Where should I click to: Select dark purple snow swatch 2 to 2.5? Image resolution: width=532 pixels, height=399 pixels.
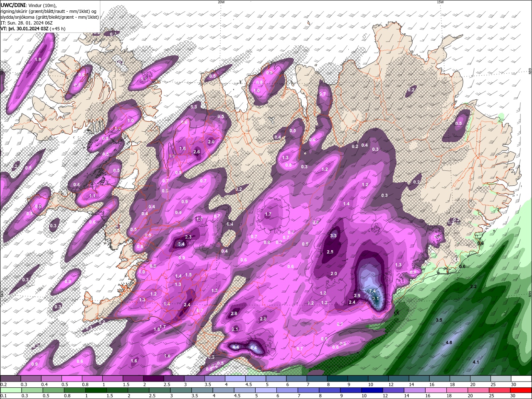(153, 379)
